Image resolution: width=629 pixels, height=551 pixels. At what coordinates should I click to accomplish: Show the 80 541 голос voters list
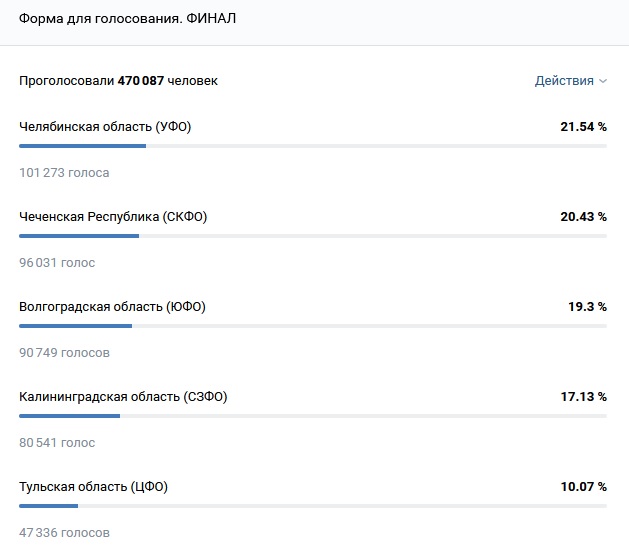[57, 443]
